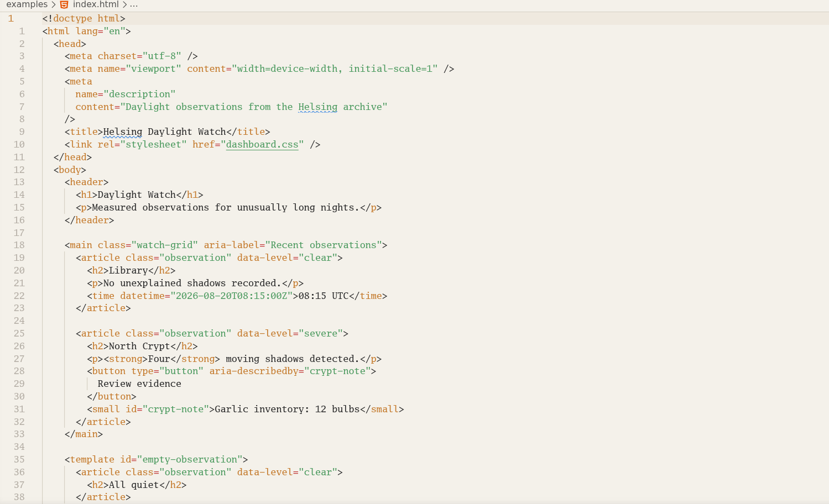Click the aria-describedby "crypt-note" value
Image resolution: width=829 pixels, height=504 pixels.
(x=337, y=371)
